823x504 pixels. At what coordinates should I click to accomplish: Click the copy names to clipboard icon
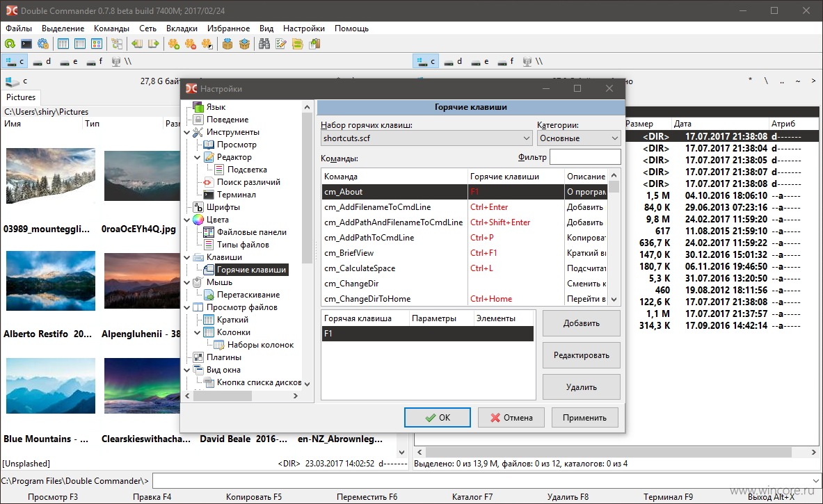click(314, 44)
